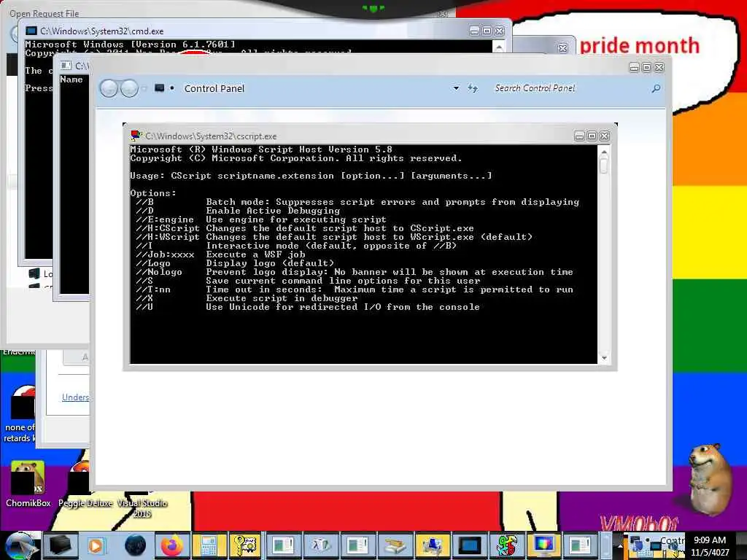Open the media player taskbar icon
Screen dimensions: 747x560
pos(96,545)
